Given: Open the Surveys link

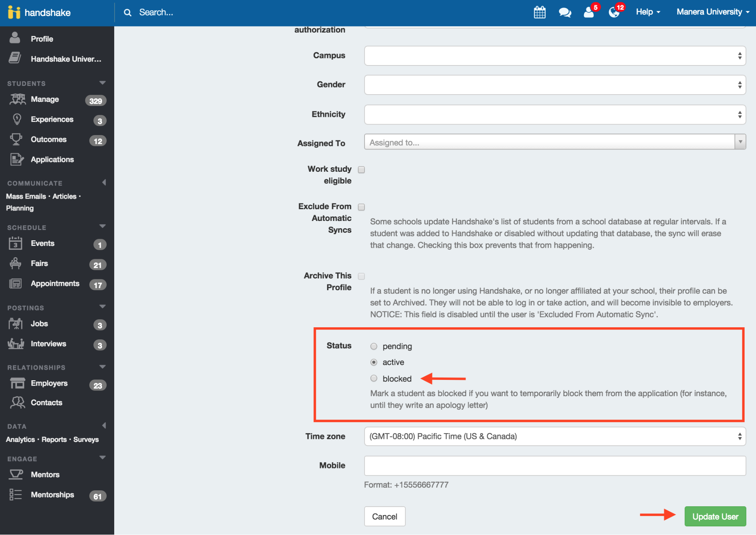Looking at the screenshot, I should (86, 439).
